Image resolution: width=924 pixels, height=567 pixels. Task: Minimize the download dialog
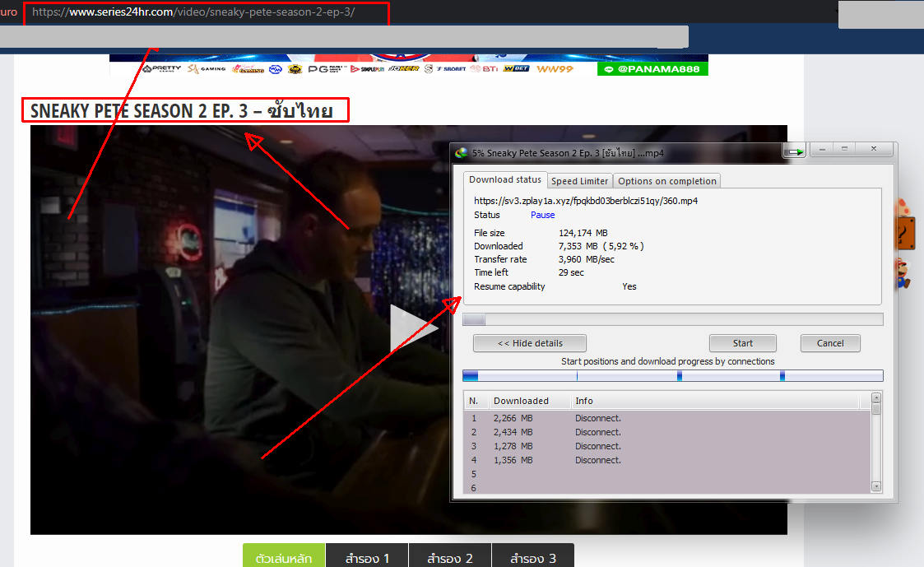click(x=821, y=149)
